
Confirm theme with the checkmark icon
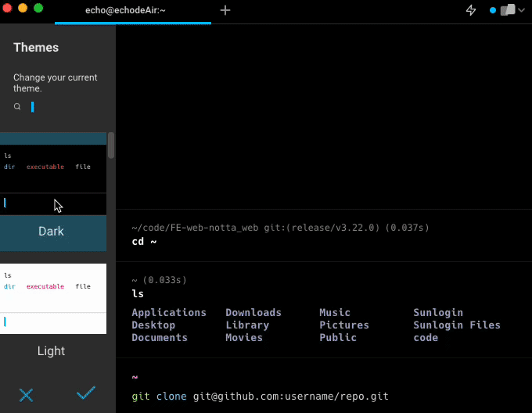coord(86,393)
